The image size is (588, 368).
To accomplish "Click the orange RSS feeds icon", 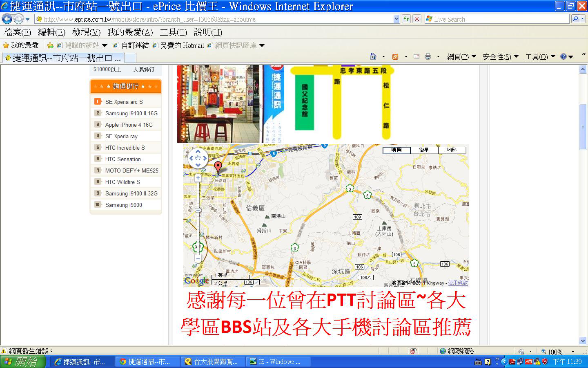I will tap(395, 56).
